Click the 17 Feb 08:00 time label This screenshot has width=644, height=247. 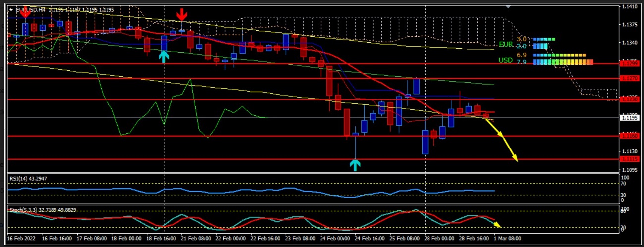[92, 238]
